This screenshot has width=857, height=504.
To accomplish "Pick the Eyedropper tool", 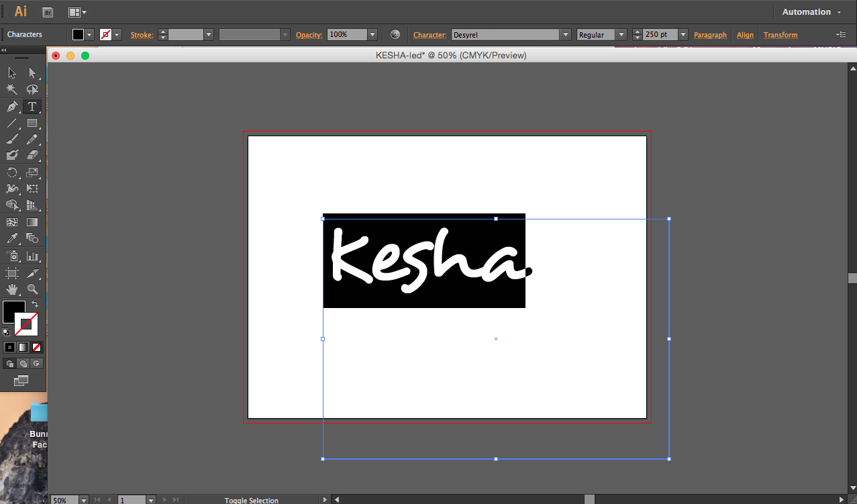I will [12, 238].
